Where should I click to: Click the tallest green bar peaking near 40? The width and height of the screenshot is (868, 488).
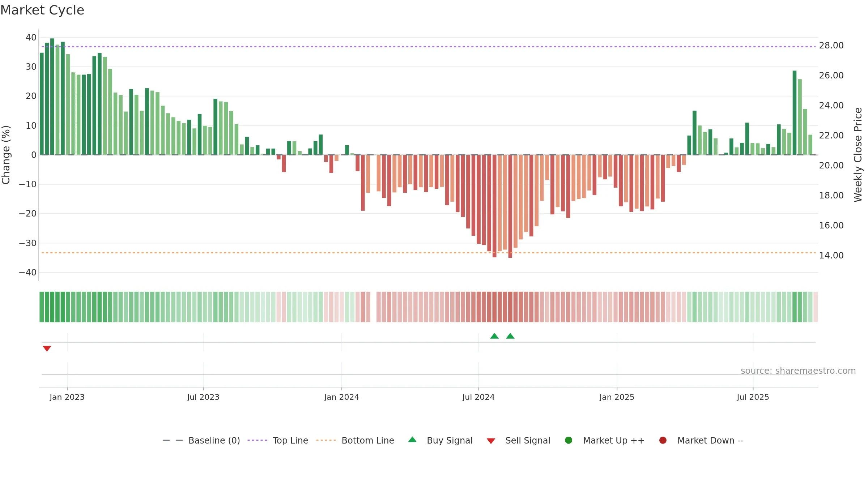pos(52,97)
